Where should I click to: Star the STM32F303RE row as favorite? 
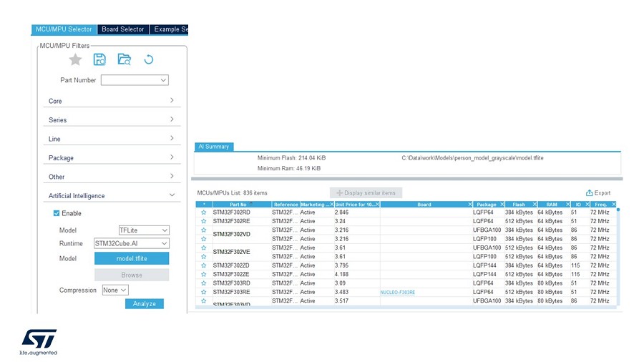click(204, 292)
